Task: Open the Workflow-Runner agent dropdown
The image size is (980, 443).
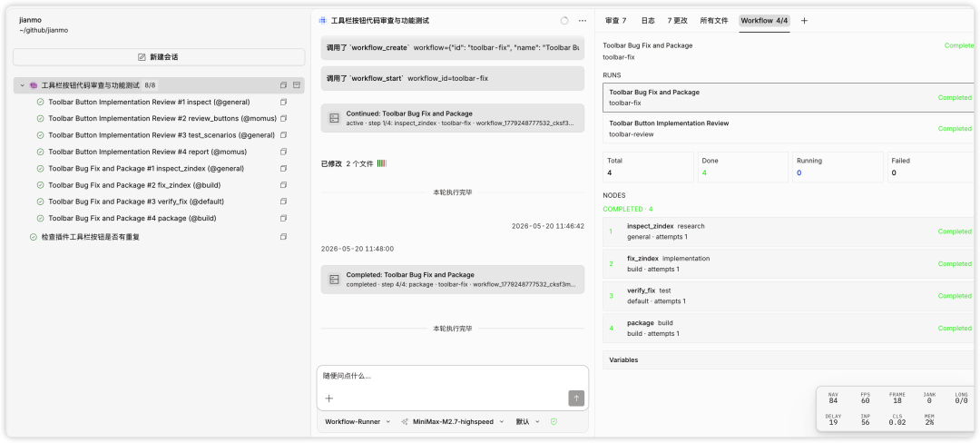Action: tap(358, 422)
